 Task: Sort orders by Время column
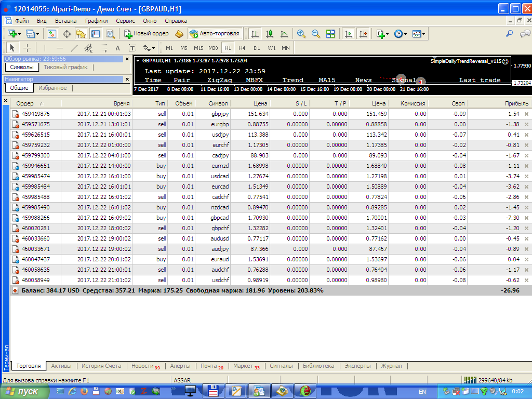(97, 103)
